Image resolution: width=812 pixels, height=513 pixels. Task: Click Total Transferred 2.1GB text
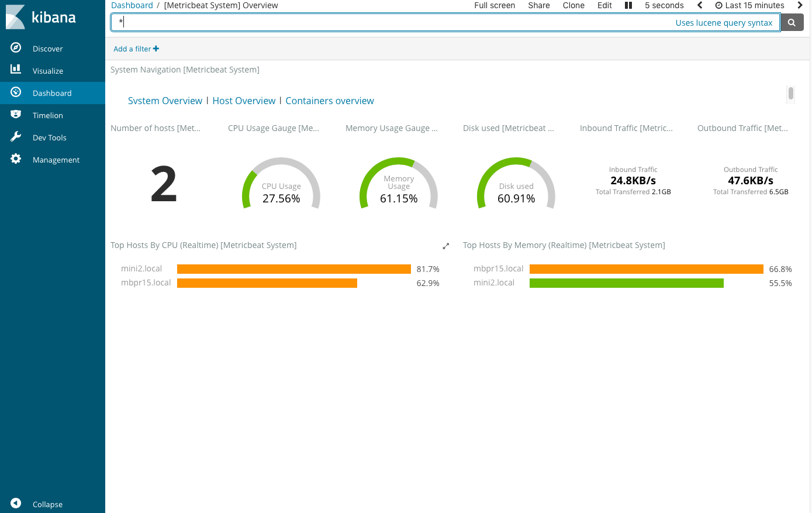633,192
